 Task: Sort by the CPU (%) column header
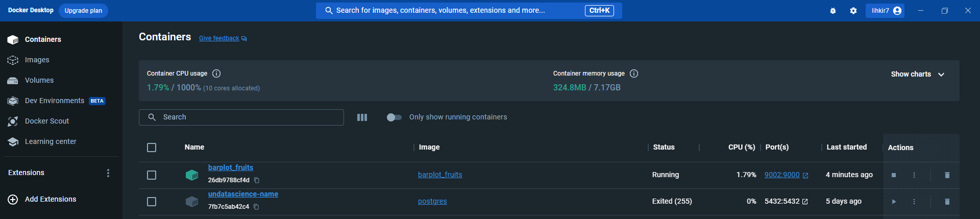click(742, 147)
